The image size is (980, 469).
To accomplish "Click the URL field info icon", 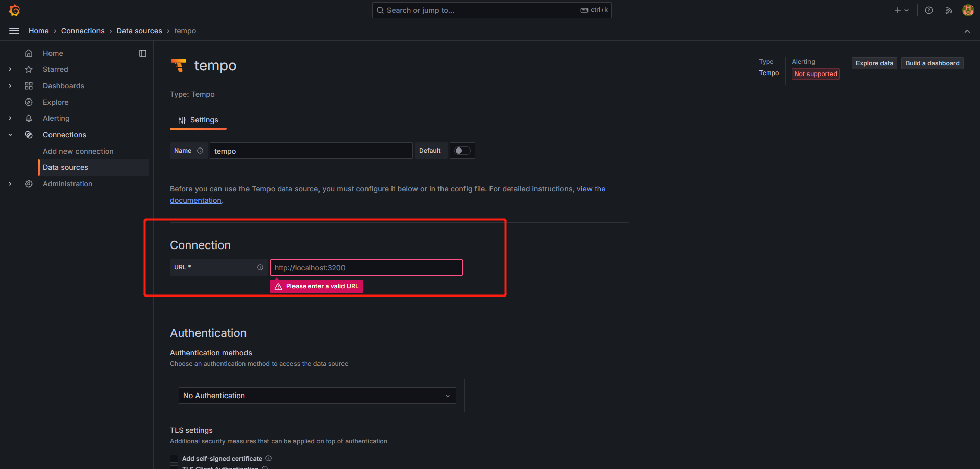I will (x=260, y=267).
